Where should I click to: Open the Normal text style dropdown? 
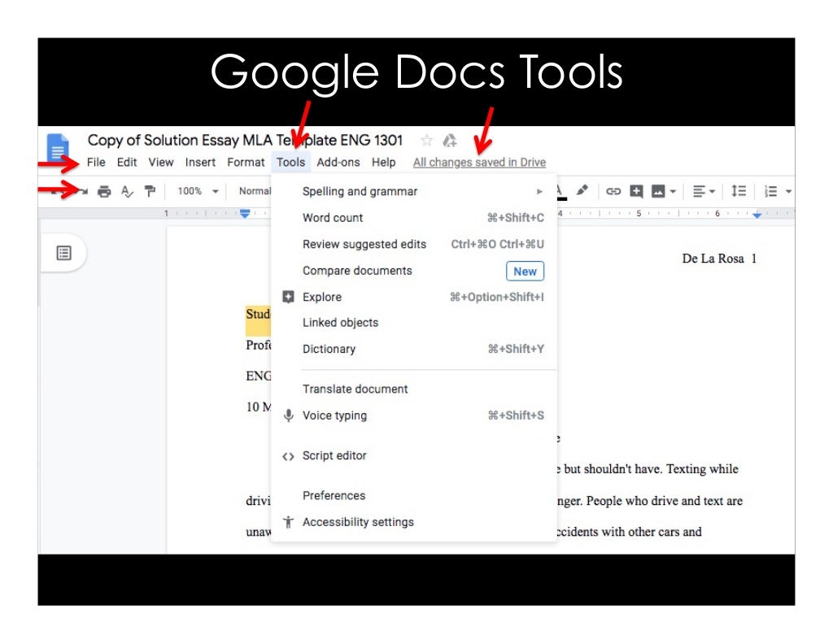pyautogui.click(x=255, y=191)
